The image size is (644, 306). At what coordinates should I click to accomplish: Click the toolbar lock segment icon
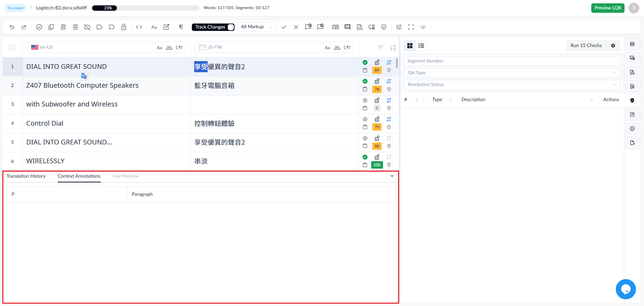(x=124, y=27)
